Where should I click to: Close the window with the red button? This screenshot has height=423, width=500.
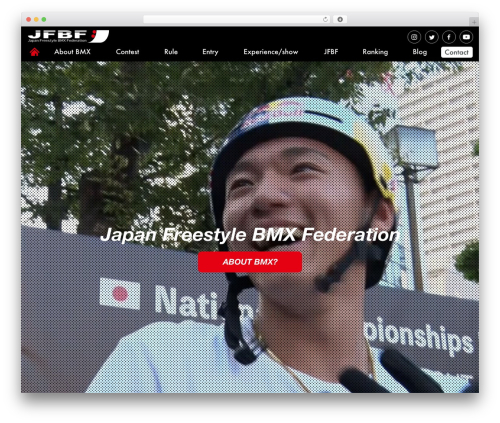tap(29, 19)
